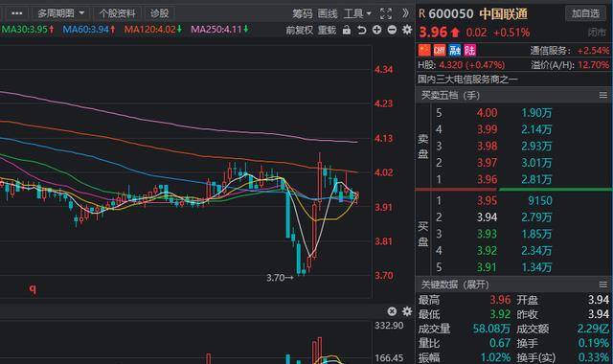Expand more toolbar options with double chevron

[406, 13]
